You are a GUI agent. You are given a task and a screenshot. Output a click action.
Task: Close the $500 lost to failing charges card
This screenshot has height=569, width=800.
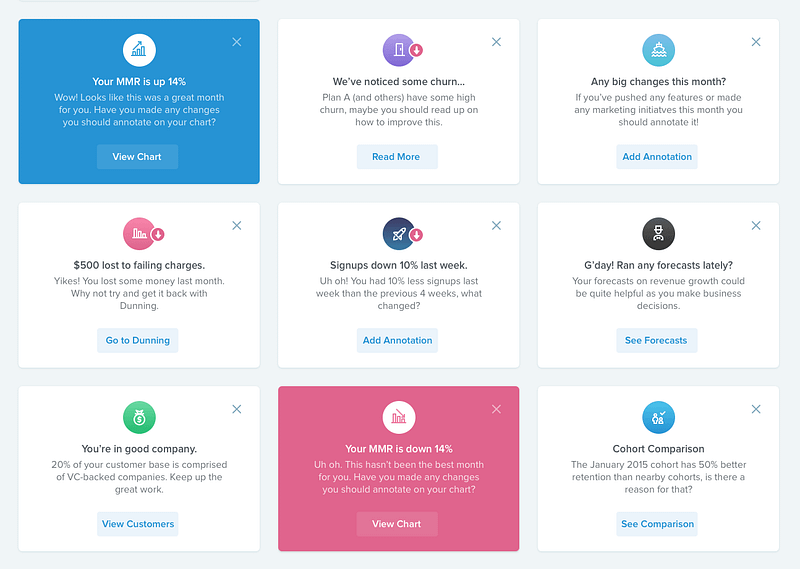237,226
